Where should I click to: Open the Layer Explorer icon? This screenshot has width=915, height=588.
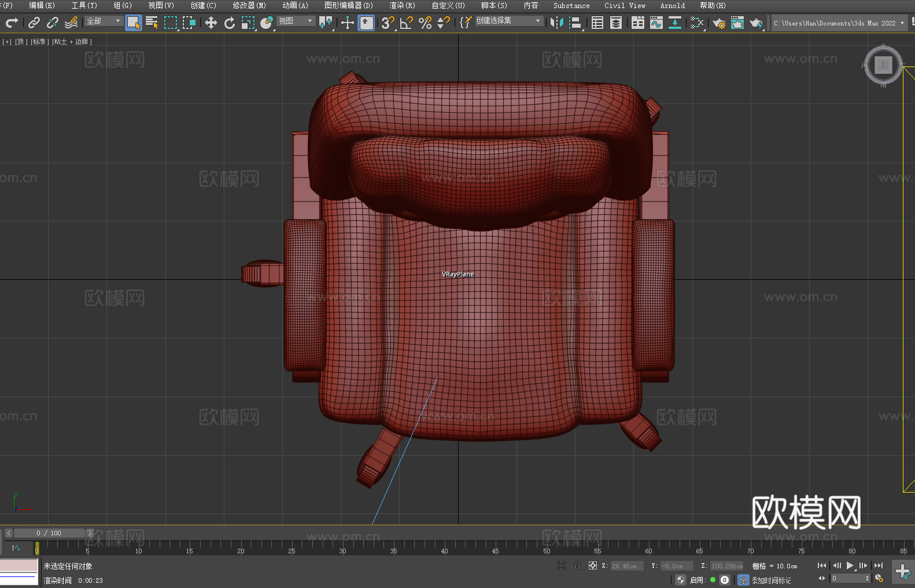point(616,23)
